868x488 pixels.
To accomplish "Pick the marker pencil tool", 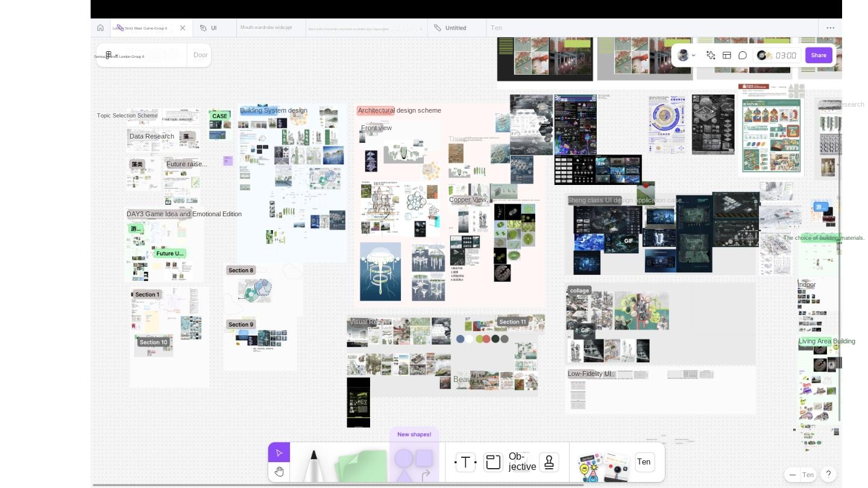I will point(313,465).
